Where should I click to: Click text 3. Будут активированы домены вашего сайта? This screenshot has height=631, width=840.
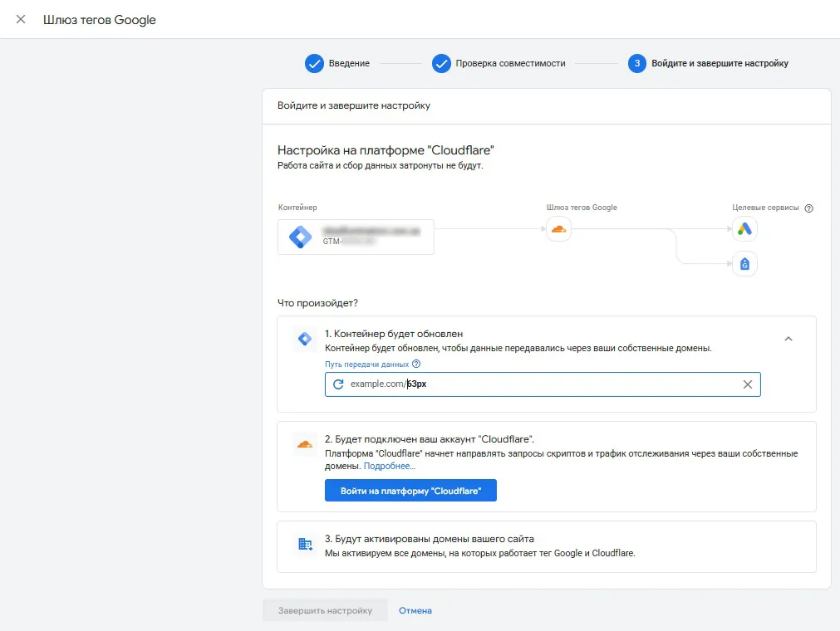click(x=429, y=539)
